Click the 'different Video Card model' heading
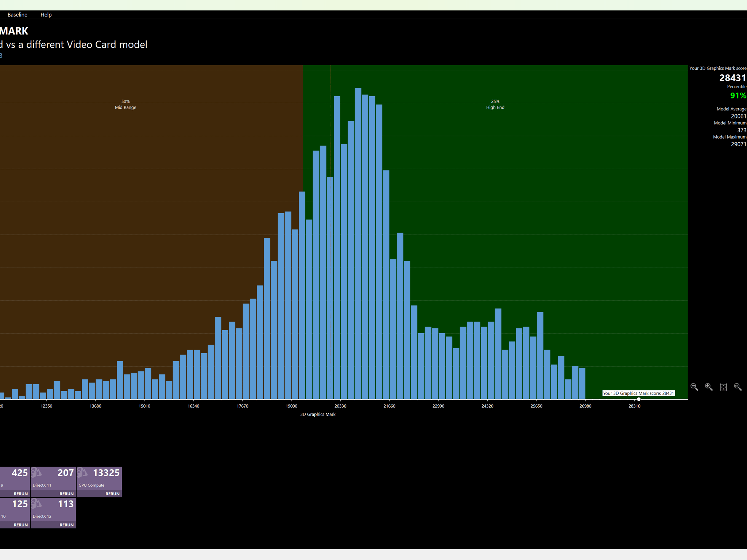This screenshot has width=747, height=560. (87, 44)
